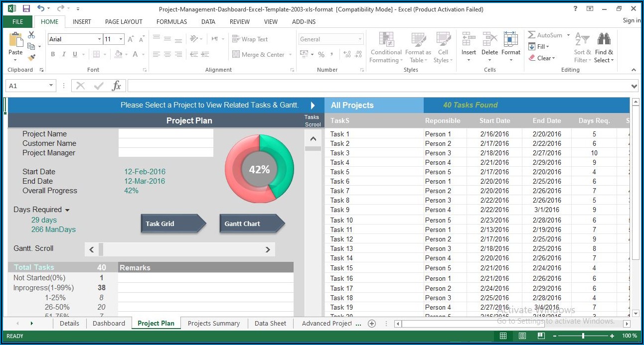The width and height of the screenshot is (644, 345).
Task: Add a new sheet with plus icon
Action: 371,324
